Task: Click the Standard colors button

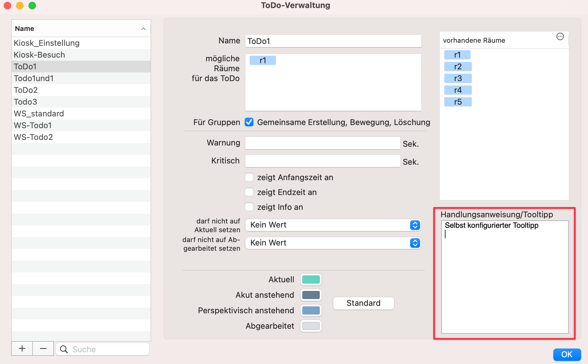Action: 363,303
